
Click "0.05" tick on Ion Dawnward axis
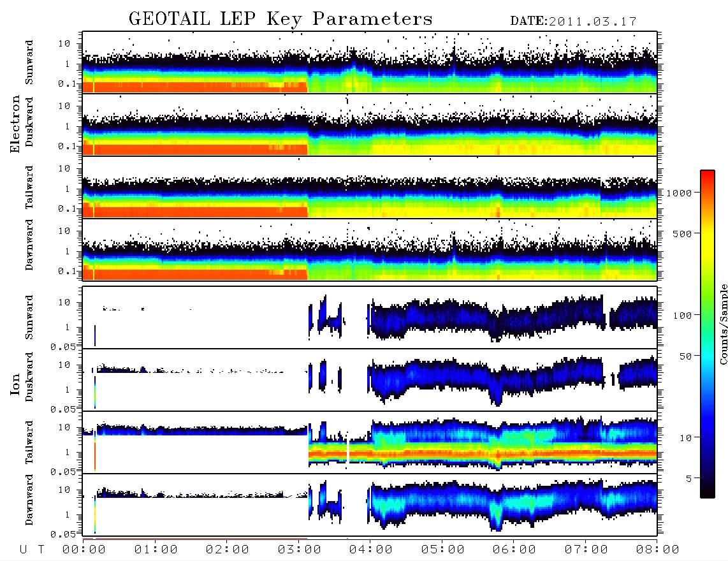tap(62, 534)
